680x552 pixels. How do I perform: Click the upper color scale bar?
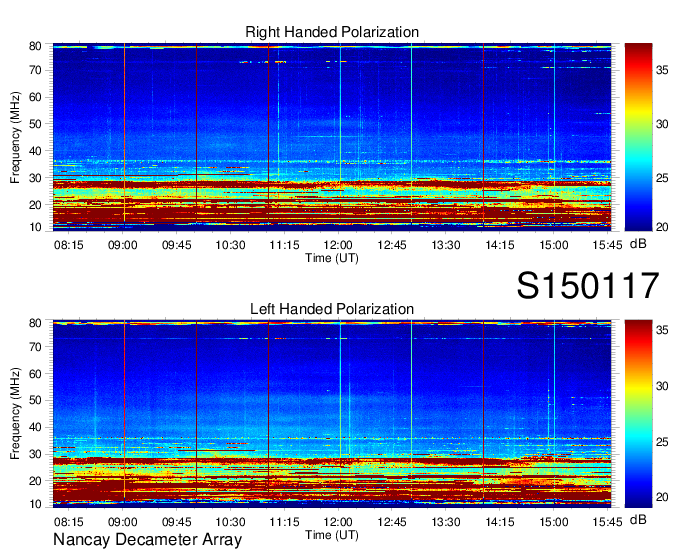638,137
